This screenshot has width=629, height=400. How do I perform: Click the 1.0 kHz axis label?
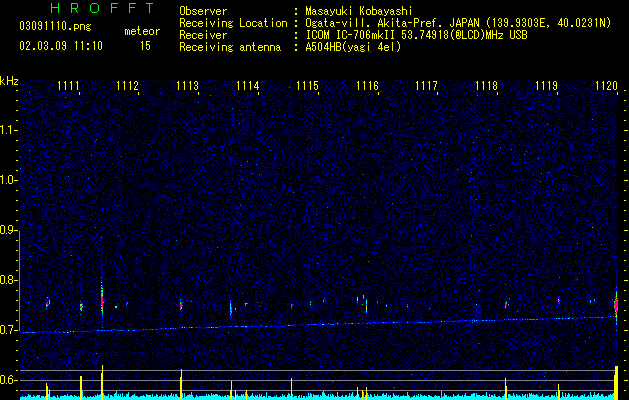9,180
